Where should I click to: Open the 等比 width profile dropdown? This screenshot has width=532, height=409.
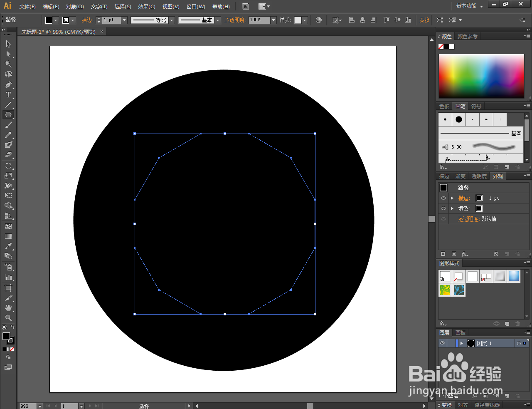pyautogui.click(x=172, y=20)
